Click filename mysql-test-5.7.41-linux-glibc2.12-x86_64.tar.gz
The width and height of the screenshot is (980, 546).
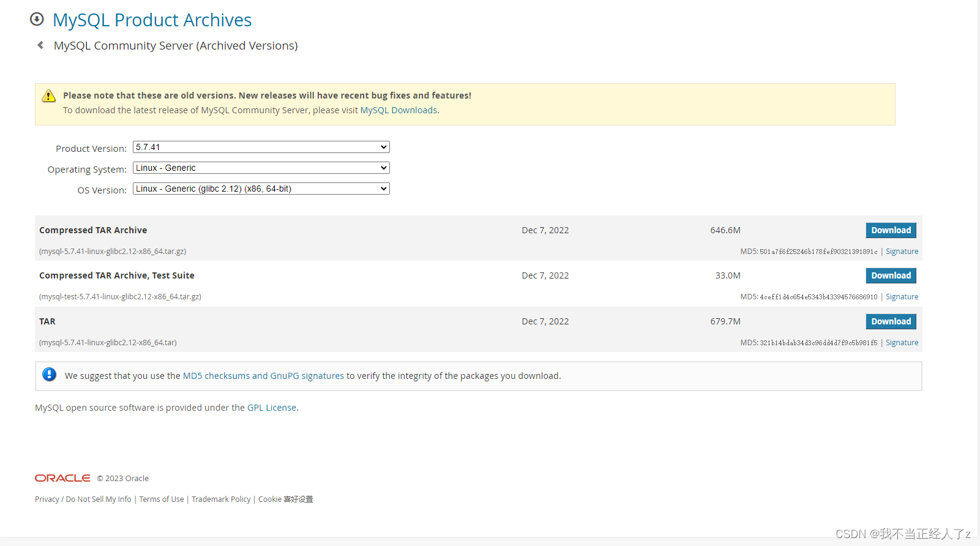(120, 297)
